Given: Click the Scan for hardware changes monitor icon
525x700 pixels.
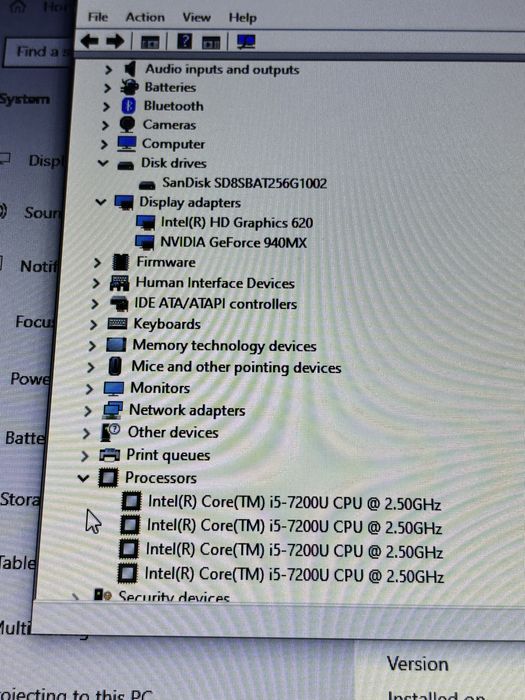Looking at the screenshot, I should click(x=246, y=42).
